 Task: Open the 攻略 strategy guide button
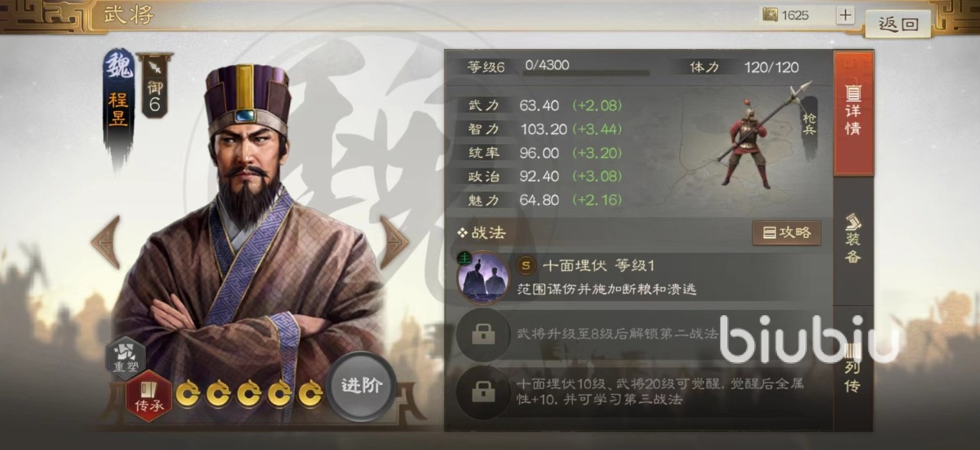tap(786, 233)
